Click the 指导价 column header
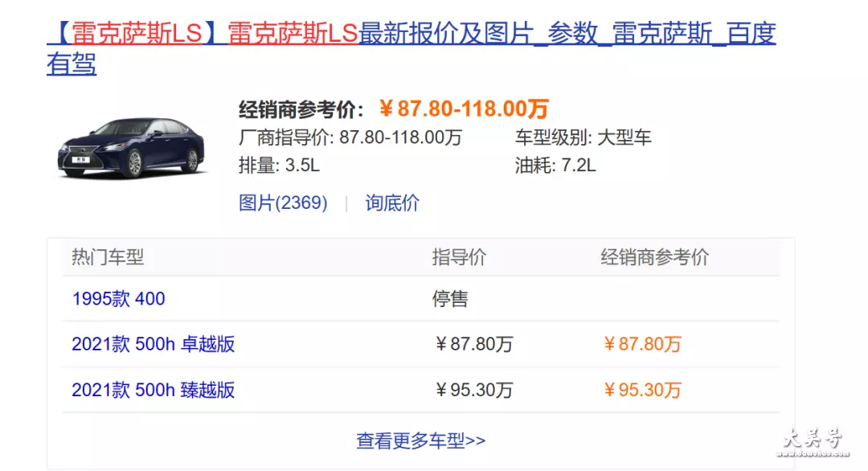This screenshot has height=471, width=868. pos(459,257)
